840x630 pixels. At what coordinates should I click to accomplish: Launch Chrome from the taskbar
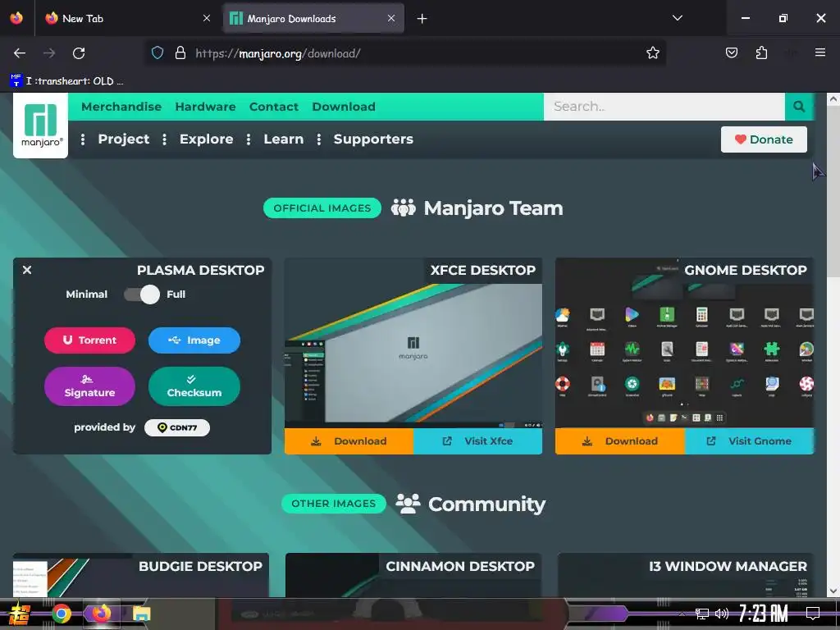coord(62,614)
